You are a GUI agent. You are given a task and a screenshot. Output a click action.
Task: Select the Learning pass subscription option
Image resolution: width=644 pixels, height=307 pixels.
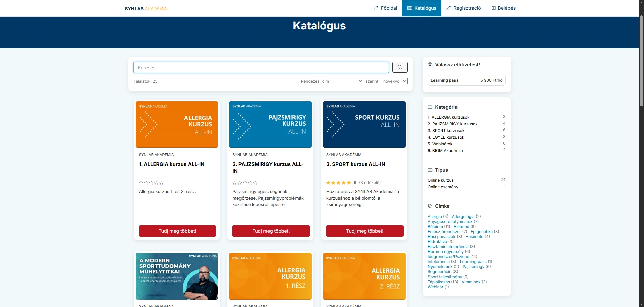click(x=466, y=80)
